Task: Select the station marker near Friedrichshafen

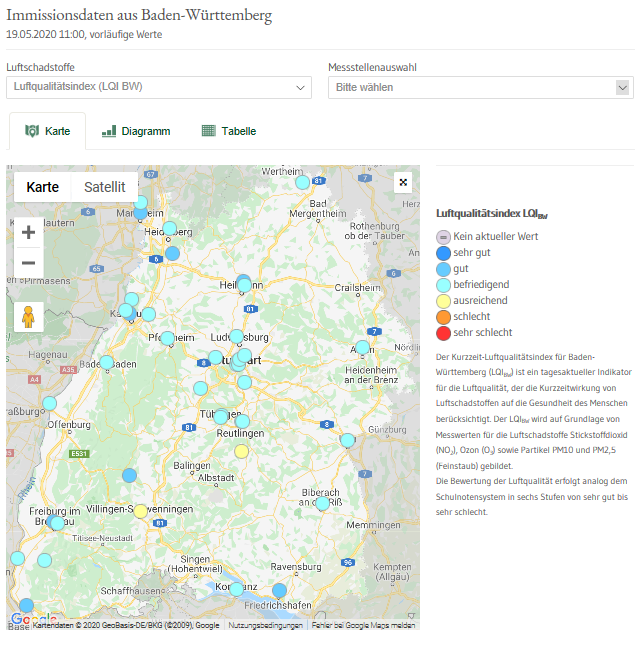Action: point(280,590)
